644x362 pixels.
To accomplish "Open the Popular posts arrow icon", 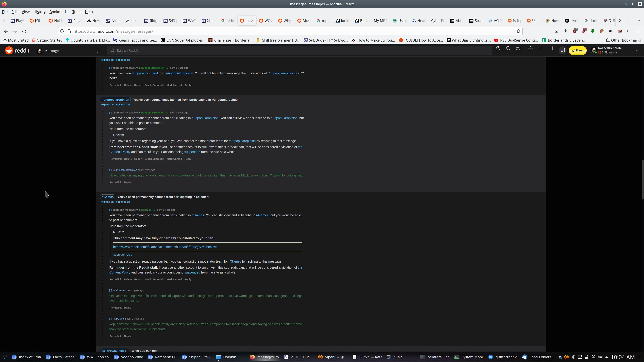I will point(498,48).
